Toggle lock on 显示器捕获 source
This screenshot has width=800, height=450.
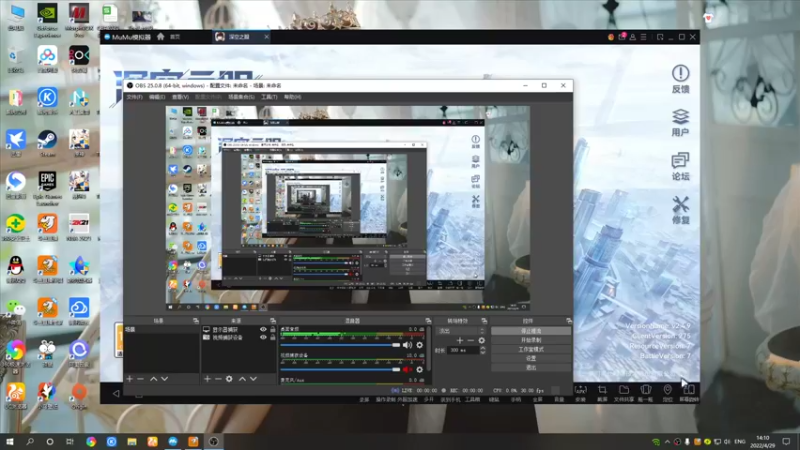click(x=273, y=330)
